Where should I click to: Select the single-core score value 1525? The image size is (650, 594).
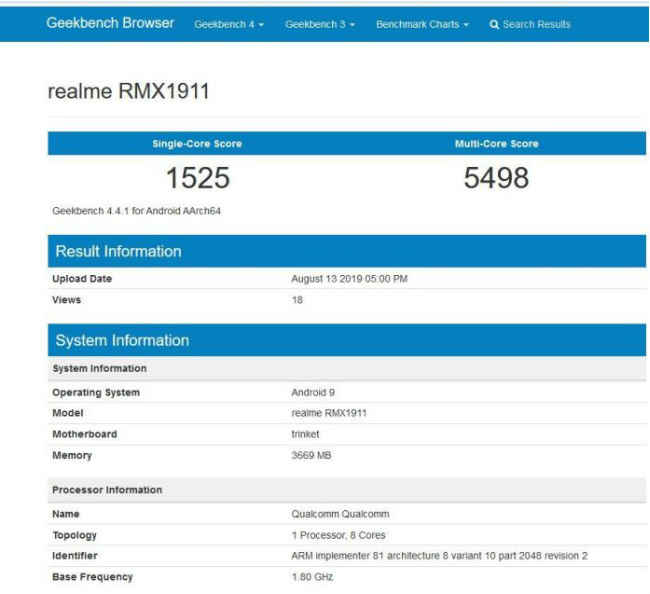point(198,178)
